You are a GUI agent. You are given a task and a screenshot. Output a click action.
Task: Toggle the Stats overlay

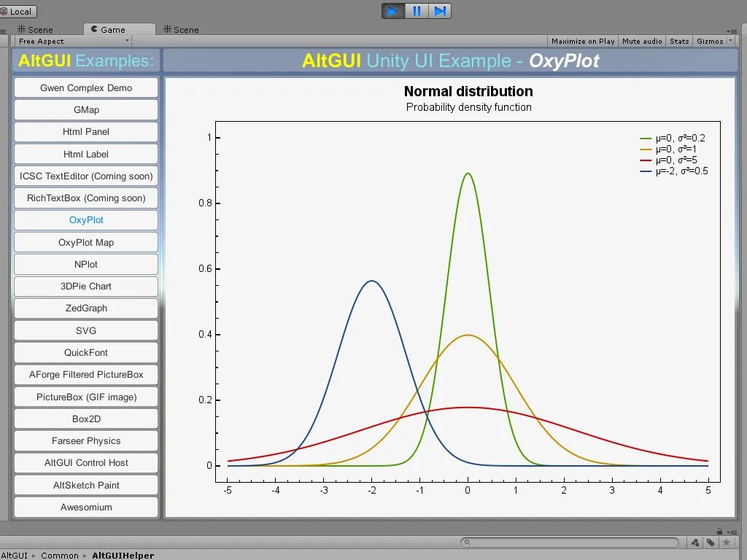(x=679, y=42)
